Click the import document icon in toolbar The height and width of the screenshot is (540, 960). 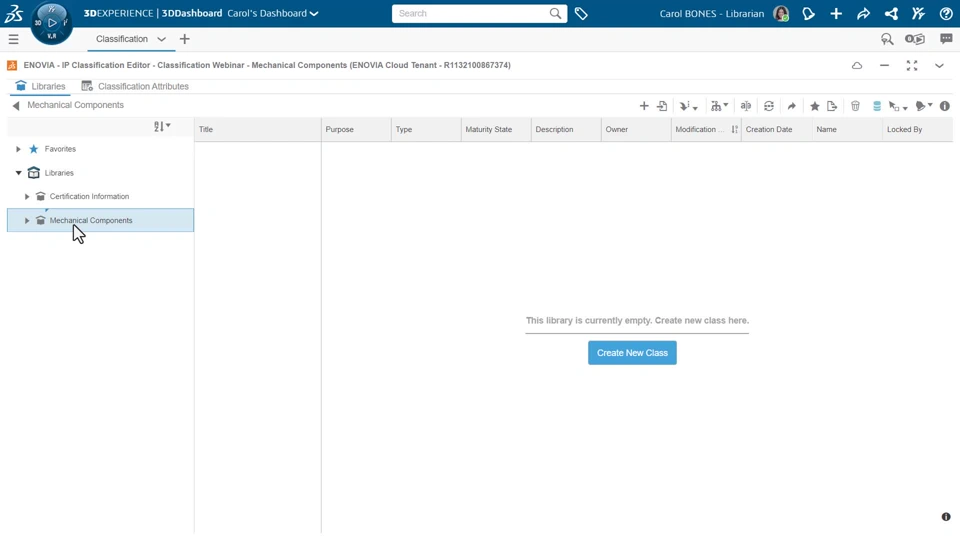point(662,106)
